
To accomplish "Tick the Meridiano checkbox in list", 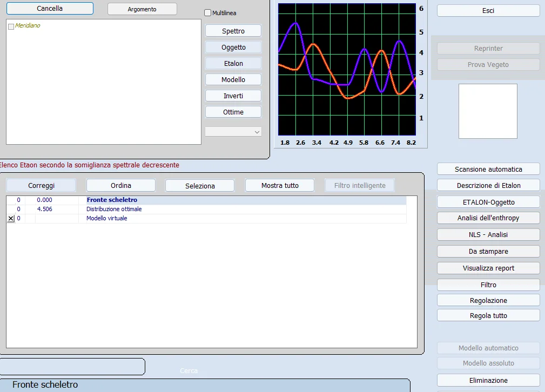I will point(11,26).
